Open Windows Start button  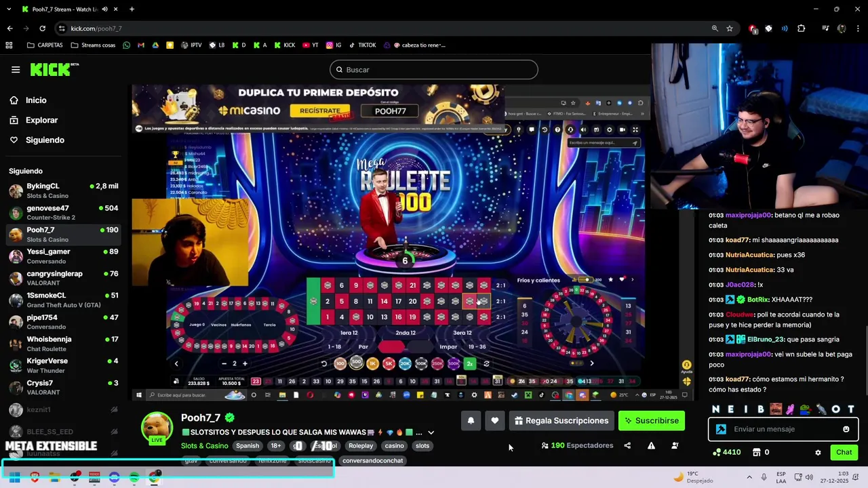click(14, 477)
